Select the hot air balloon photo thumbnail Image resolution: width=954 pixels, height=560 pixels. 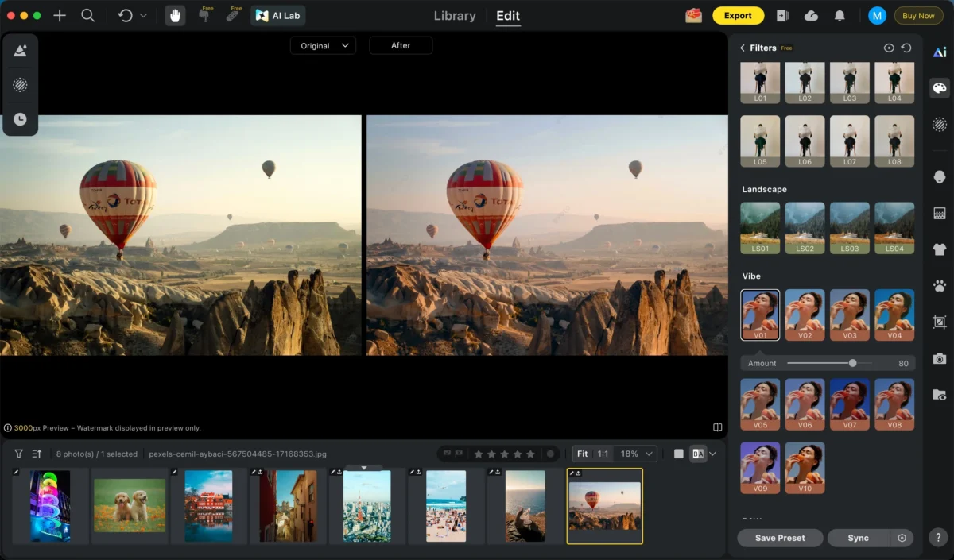[604, 506]
